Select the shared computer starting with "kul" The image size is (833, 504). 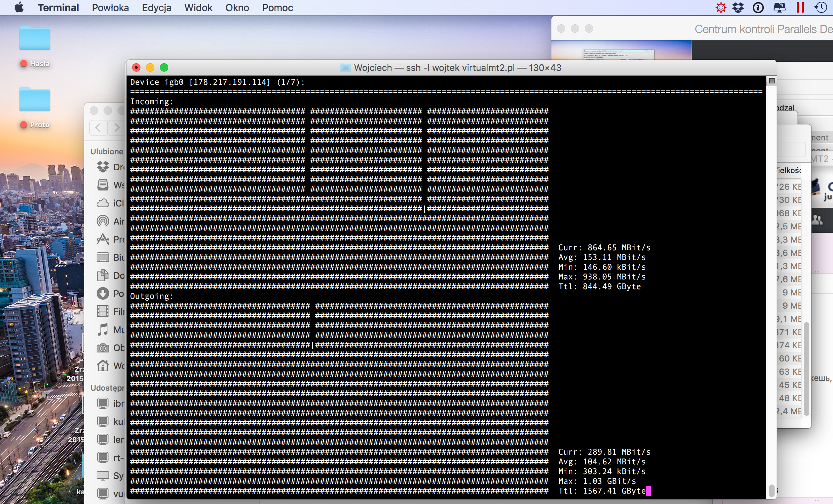click(111, 421)
